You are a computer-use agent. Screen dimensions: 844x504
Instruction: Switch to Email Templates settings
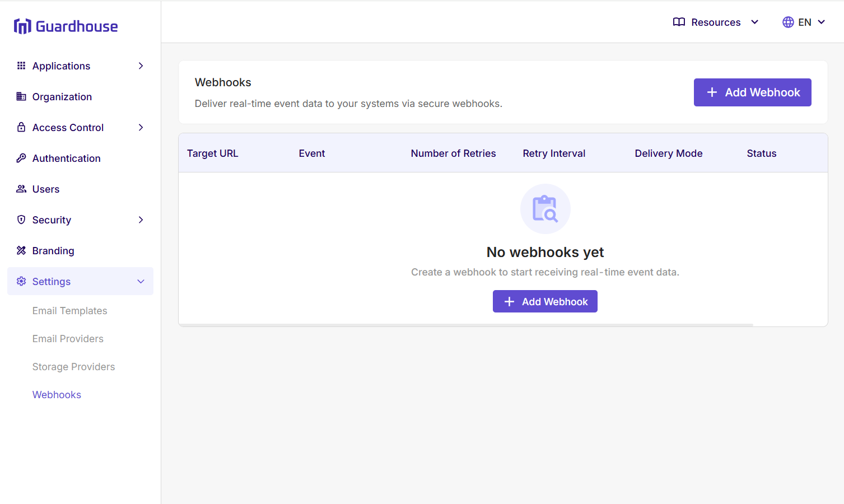coord(69,310)
